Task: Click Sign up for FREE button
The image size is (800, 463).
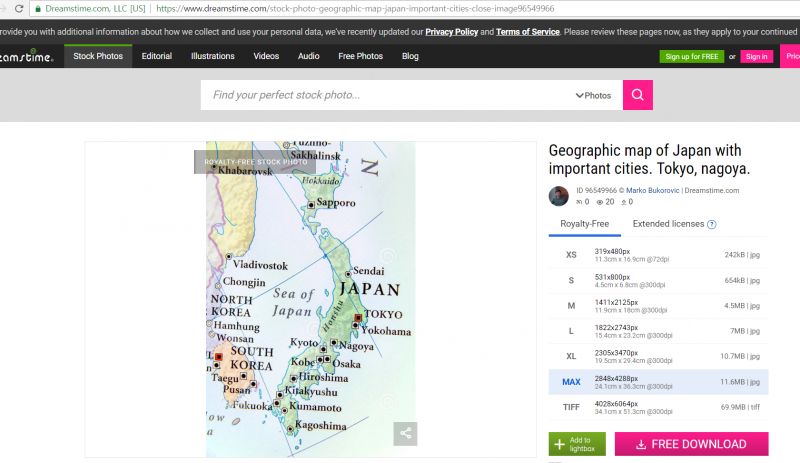Action: point(691,57)
